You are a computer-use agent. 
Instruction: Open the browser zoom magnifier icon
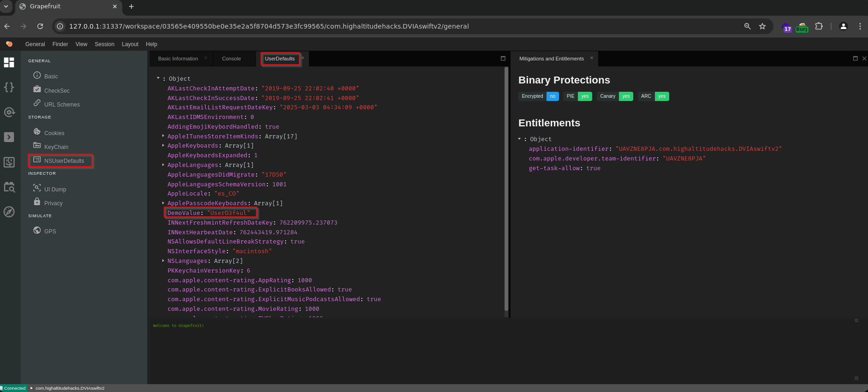748,26
